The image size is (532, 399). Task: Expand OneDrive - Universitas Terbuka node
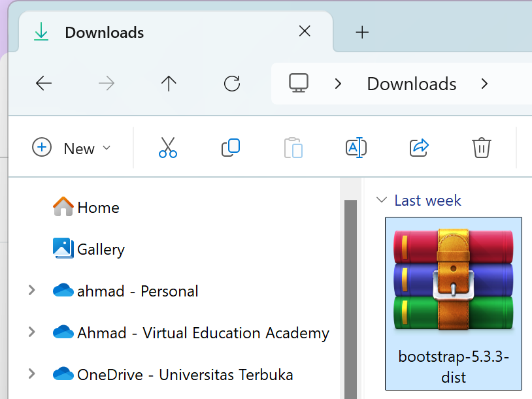31,374
